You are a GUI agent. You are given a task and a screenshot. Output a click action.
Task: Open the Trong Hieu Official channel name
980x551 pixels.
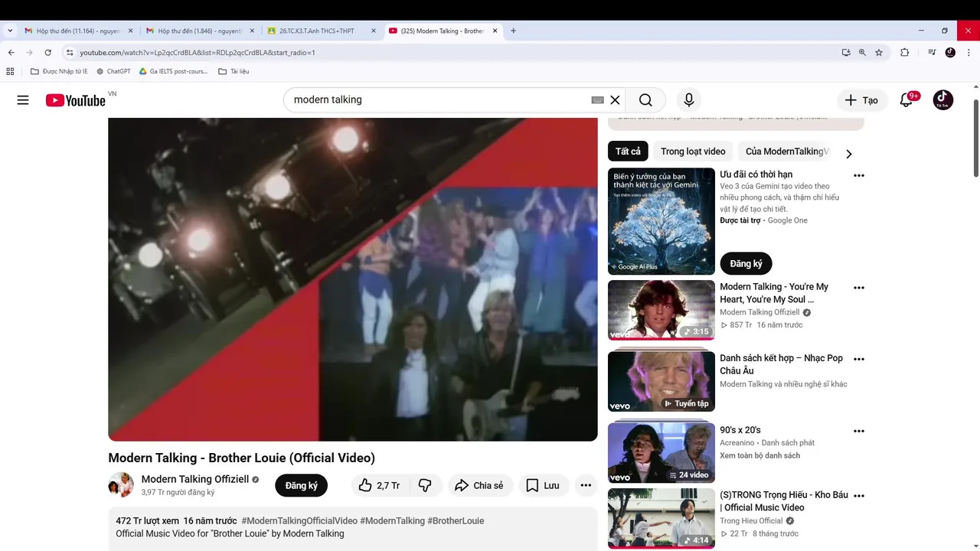(751, 521)
